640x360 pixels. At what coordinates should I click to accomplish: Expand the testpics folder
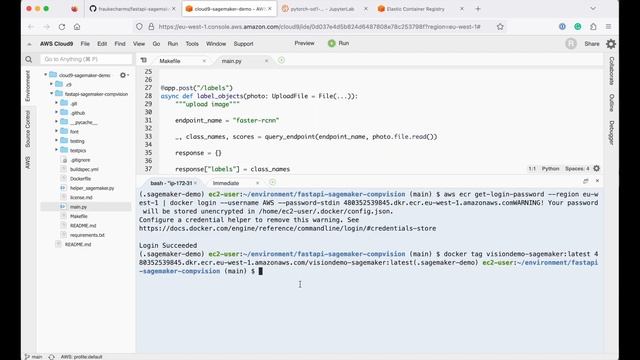(56, 150)
